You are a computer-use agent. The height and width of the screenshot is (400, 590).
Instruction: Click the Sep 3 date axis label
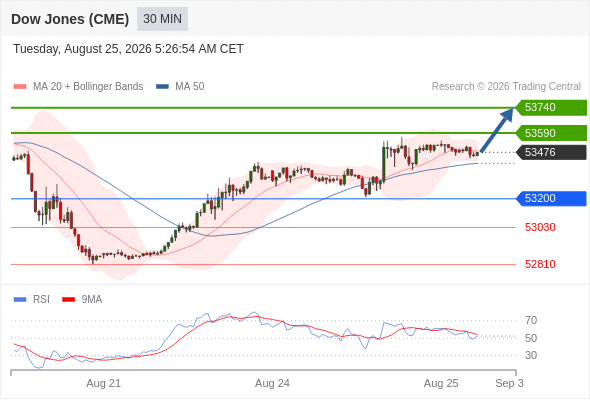[509, 383]
